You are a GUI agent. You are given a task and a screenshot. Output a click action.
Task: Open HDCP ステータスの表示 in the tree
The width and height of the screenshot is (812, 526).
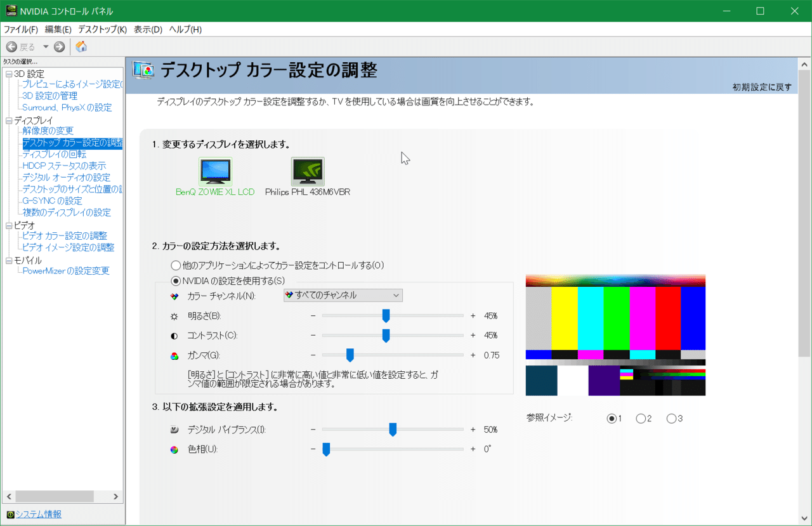point(64,166)
